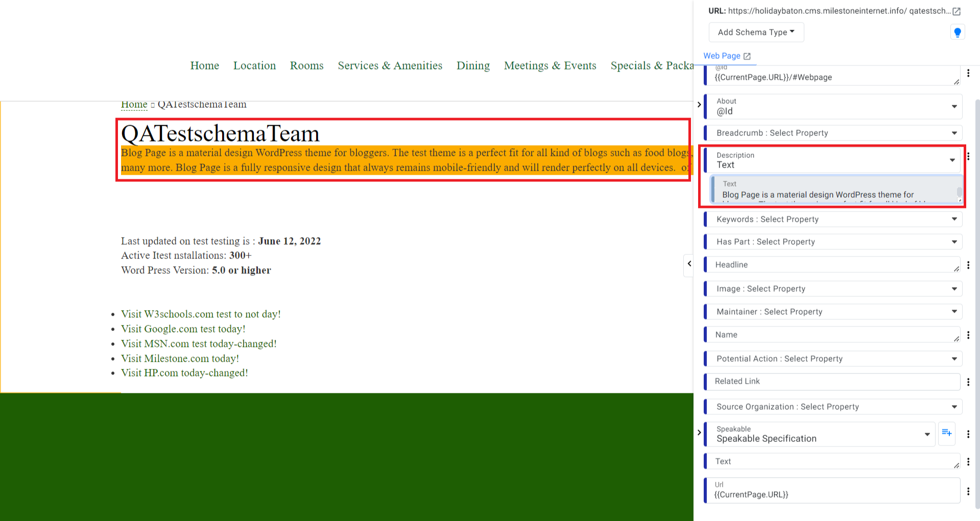
Task: Open the Potential Action Select Property dropdown
Action: click(833, 359)
